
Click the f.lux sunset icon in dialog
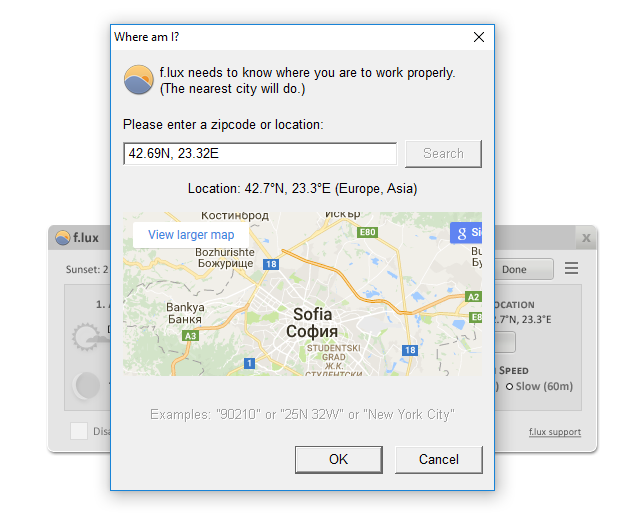[x=139, y=80]
